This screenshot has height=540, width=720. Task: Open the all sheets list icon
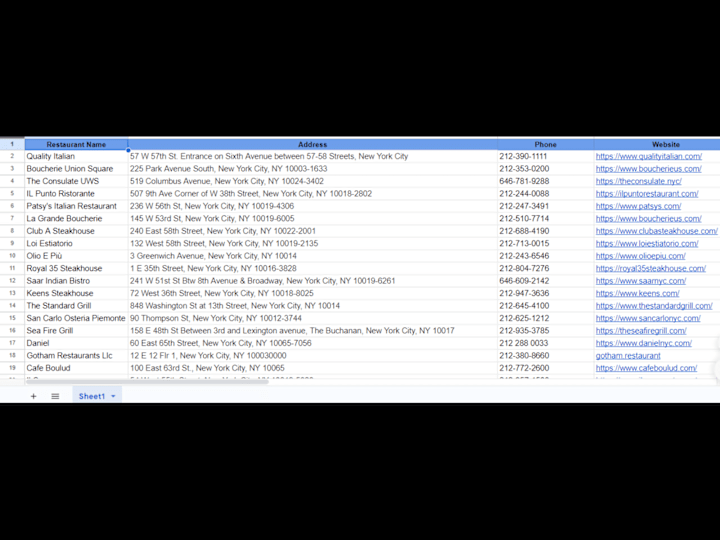55,396
